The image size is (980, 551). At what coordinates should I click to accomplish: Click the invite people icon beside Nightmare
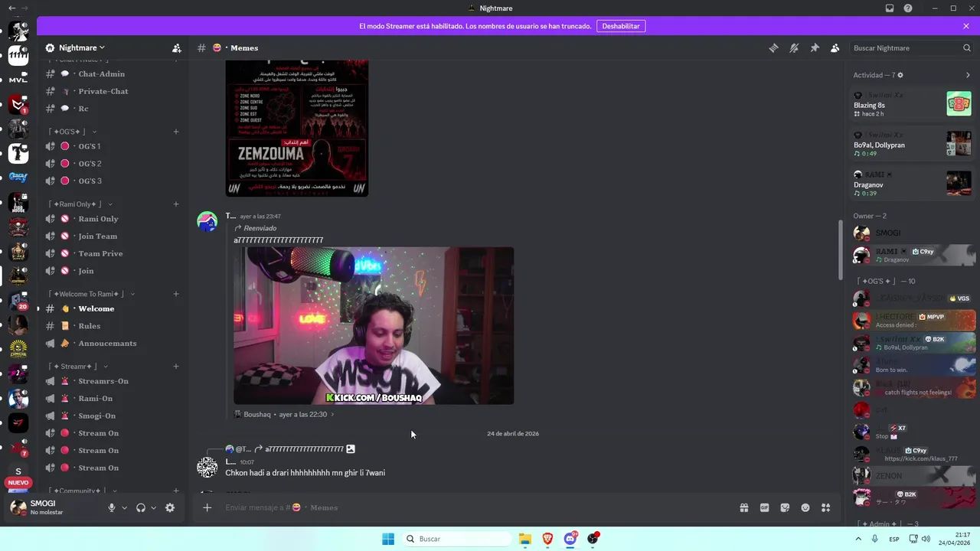pyautogui.click(x=177, y=47)
